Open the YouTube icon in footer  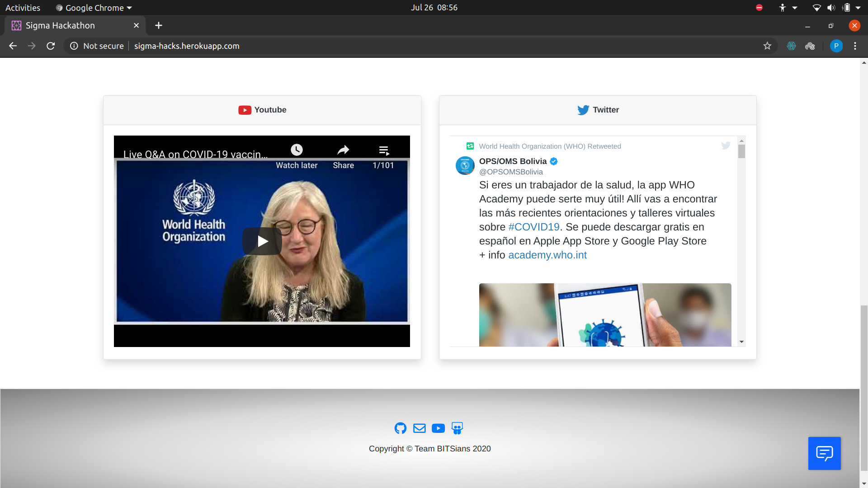point(438,428)
